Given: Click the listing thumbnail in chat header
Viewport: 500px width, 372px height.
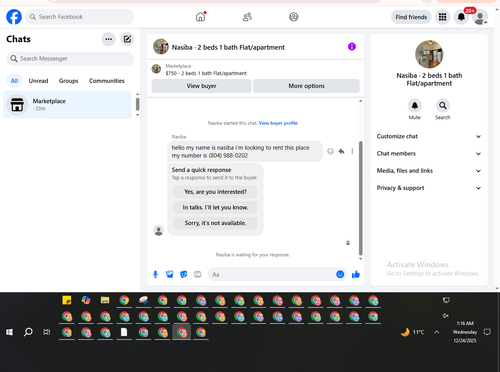Looking at the screenshot, I should coord(161,47).
